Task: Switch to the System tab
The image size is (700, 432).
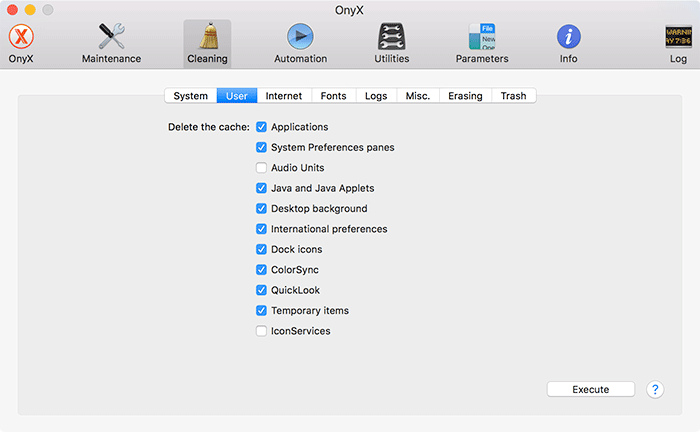Action: 191,96
